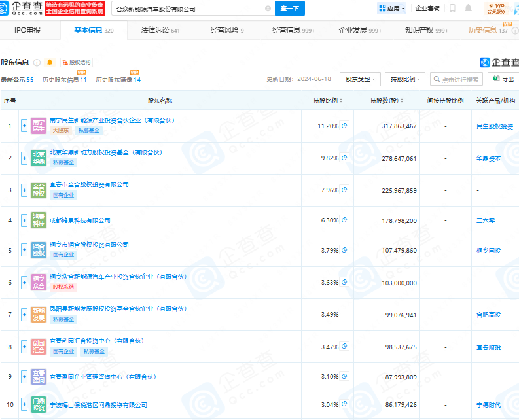Open shareholder link 成都鸿景科技有限公司
This screenshot has width=519, height=420.
click(80, 220)
